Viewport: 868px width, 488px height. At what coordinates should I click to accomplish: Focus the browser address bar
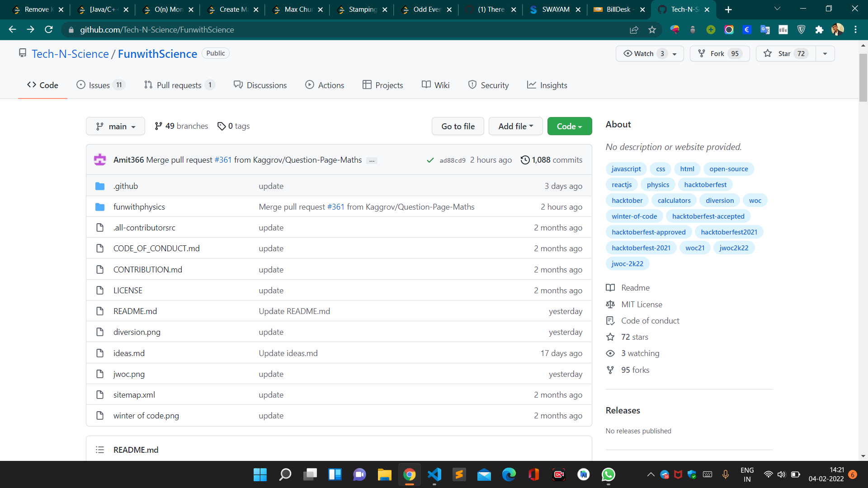[344, 30]
